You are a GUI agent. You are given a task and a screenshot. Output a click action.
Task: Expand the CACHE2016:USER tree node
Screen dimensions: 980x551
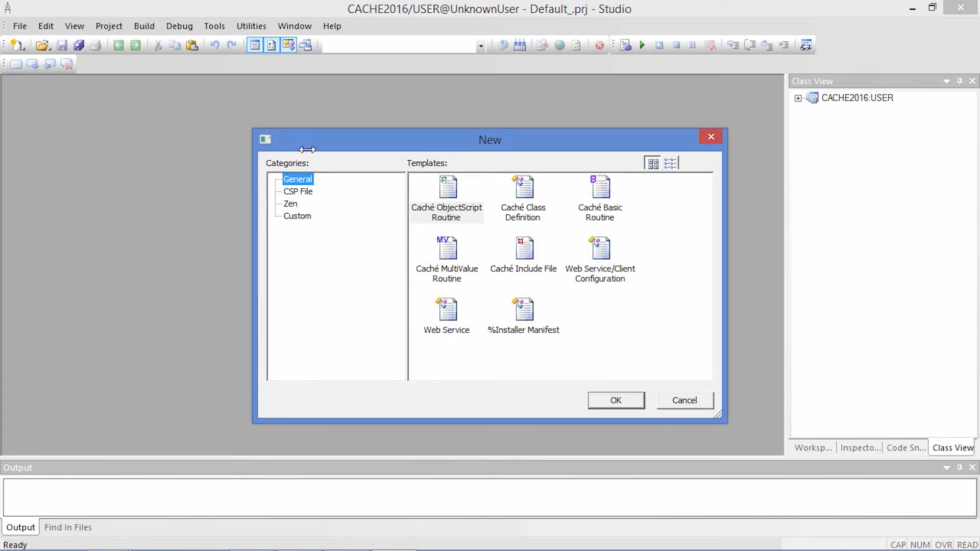click(799, 97)
